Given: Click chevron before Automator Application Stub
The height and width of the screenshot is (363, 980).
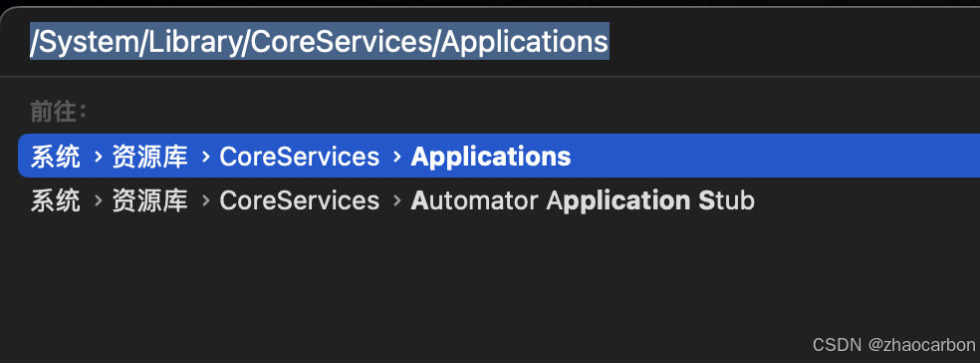Looking at the screenshot, I should pyautogui.click(x=396, y=200).
